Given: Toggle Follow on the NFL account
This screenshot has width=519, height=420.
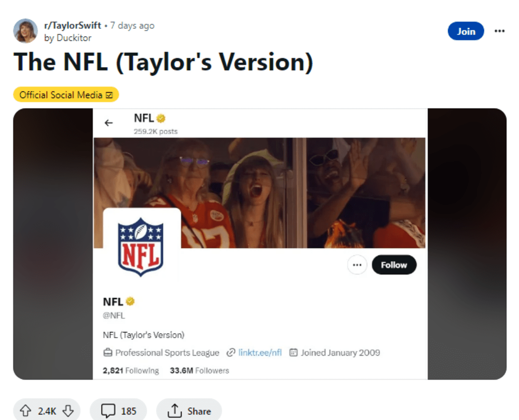Looking at the screenshot, I should pyautogui.click(x=394, y=265).
